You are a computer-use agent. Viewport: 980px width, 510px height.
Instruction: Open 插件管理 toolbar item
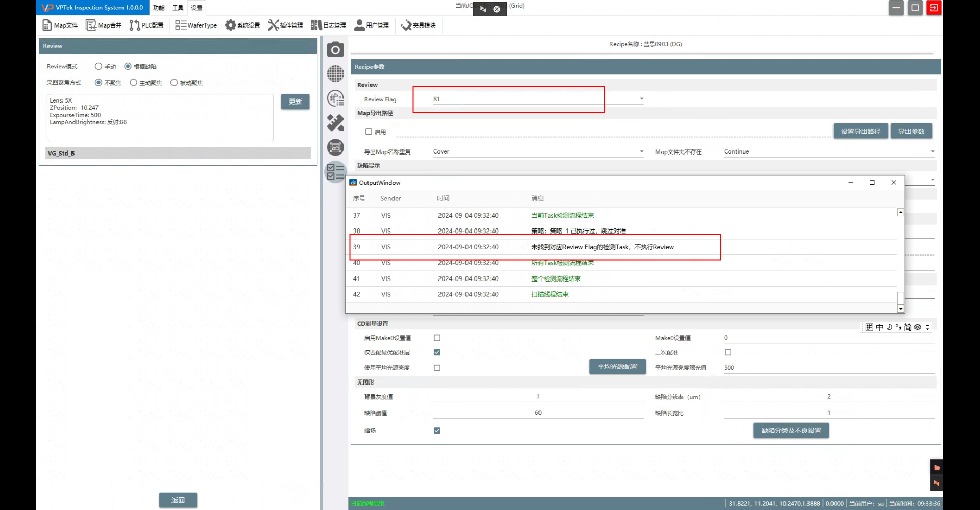[x=285, y=25]
